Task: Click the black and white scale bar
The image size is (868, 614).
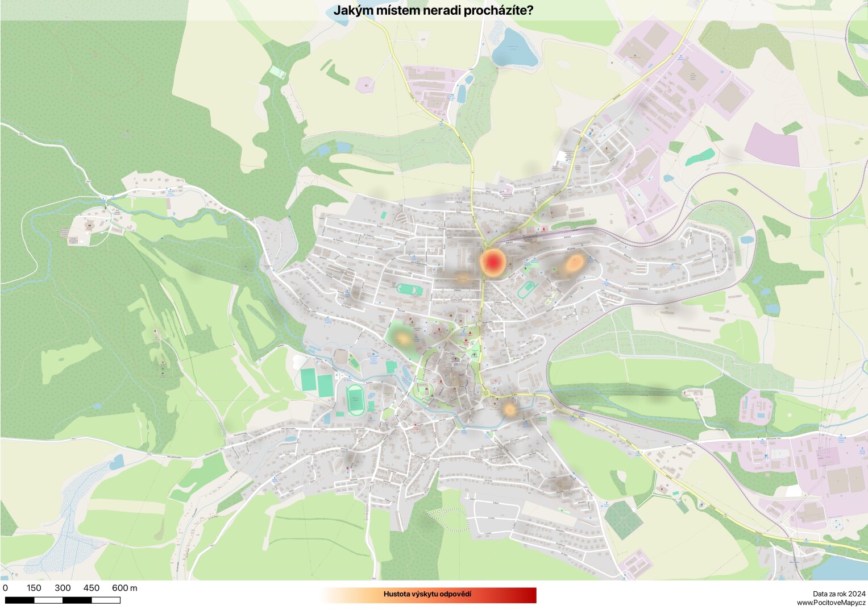Action: 63,600
